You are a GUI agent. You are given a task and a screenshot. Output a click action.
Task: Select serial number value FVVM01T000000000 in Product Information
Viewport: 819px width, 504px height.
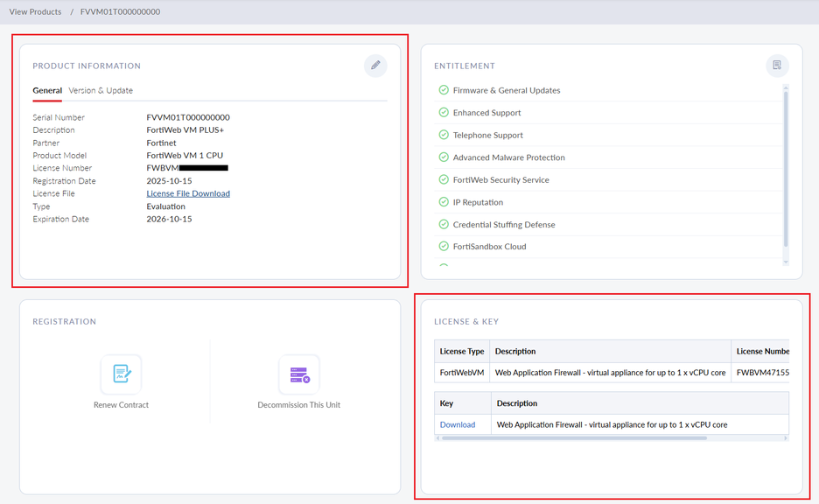[188, 117]
